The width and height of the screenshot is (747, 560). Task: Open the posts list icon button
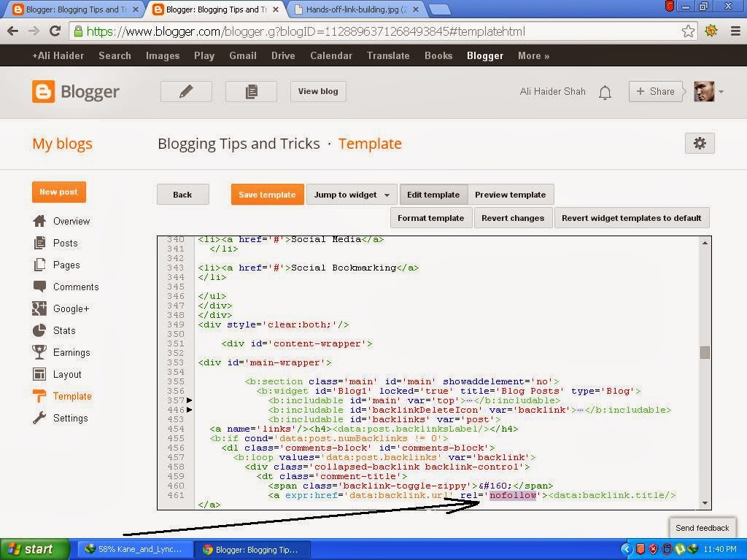click(251, 91)
